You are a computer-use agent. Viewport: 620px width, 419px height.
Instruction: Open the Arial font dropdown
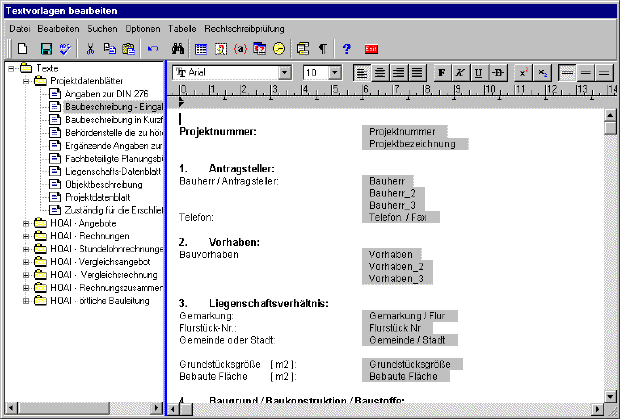(285, 73)
